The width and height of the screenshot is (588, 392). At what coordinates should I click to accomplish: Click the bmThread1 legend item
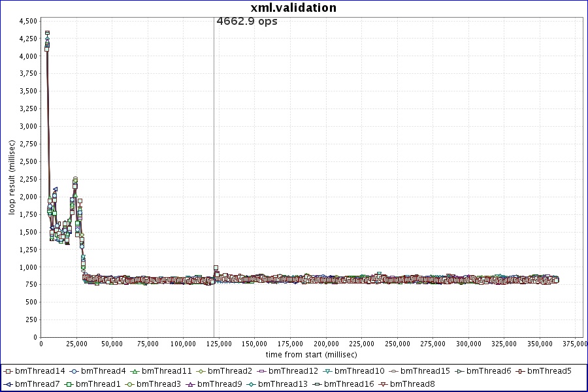[98, 384]
